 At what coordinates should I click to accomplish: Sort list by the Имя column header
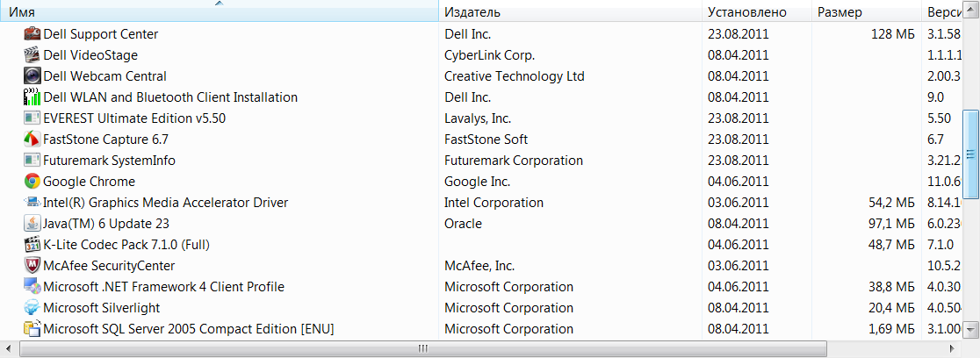coord(218,12)
